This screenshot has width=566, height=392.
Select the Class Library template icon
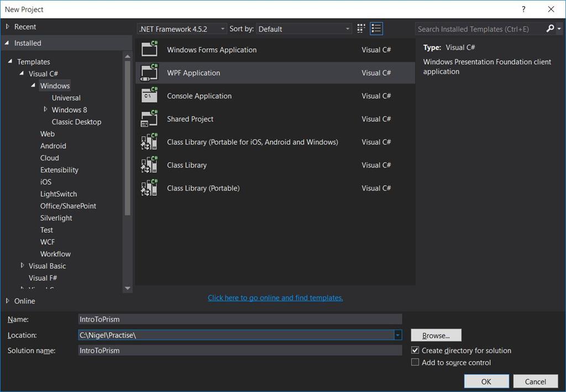(x=150, y=165)
